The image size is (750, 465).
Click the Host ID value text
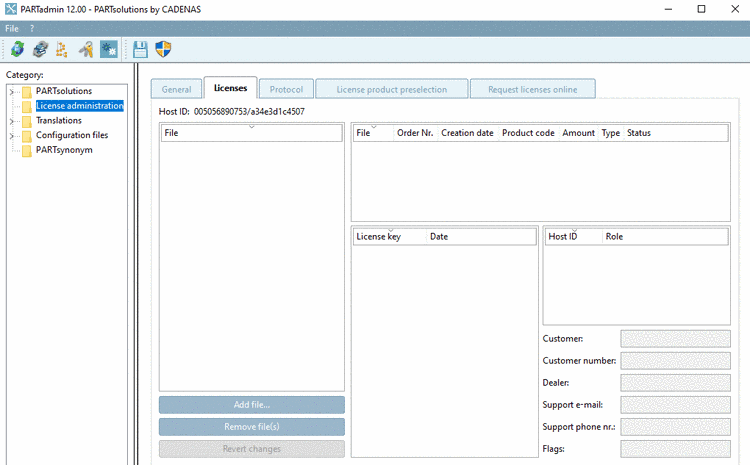coord(249,111)
